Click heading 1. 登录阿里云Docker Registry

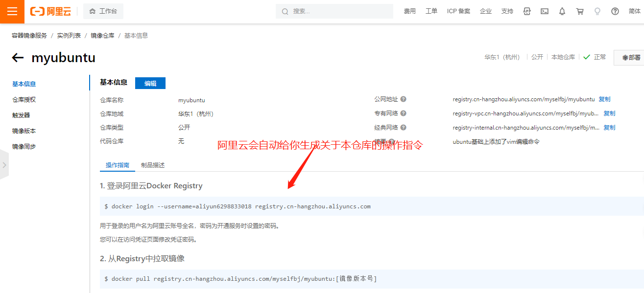[x=151, y=186]
